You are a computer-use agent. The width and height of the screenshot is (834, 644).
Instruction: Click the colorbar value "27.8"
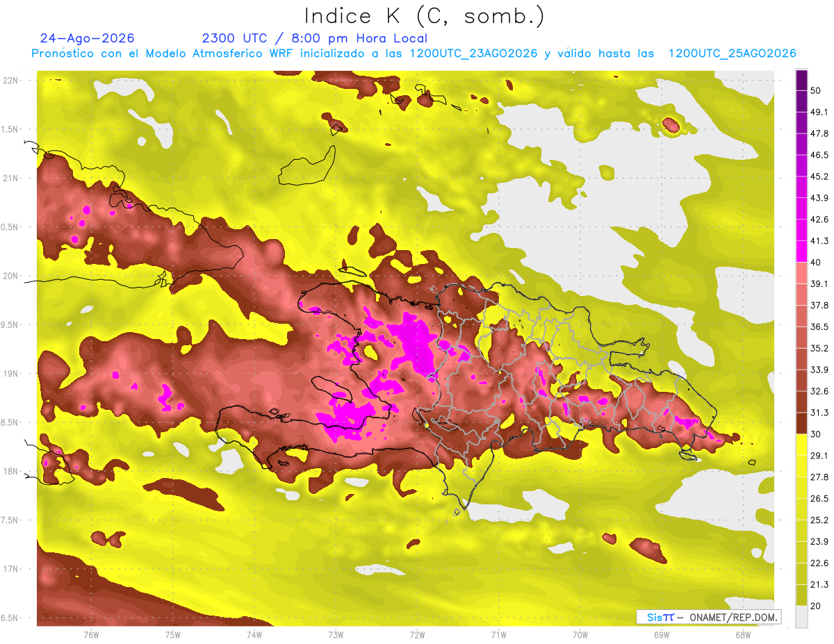(x=819, y=477)
